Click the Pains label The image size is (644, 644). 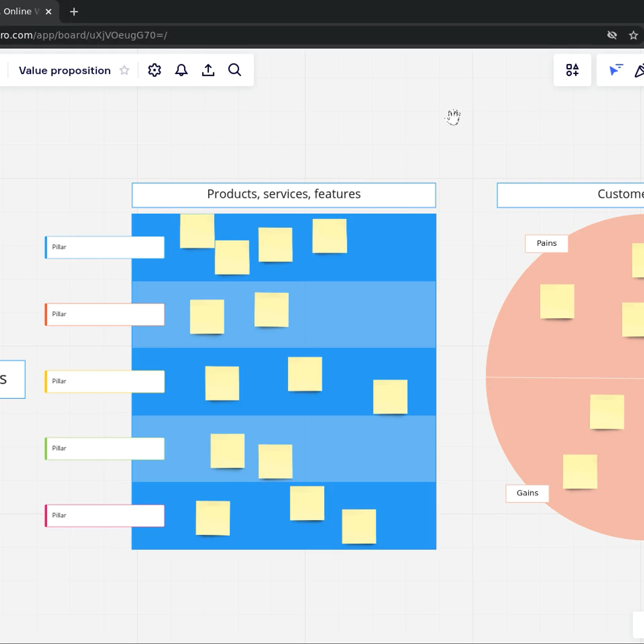(546, 243)
